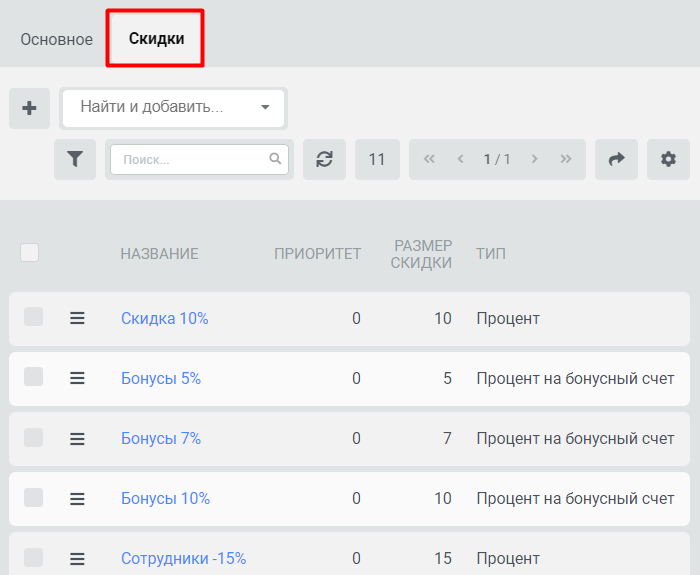Click discount size 15 in Сотрудники row
The width and height of the screenshot is (700, 575).
[x=443, y=558]
